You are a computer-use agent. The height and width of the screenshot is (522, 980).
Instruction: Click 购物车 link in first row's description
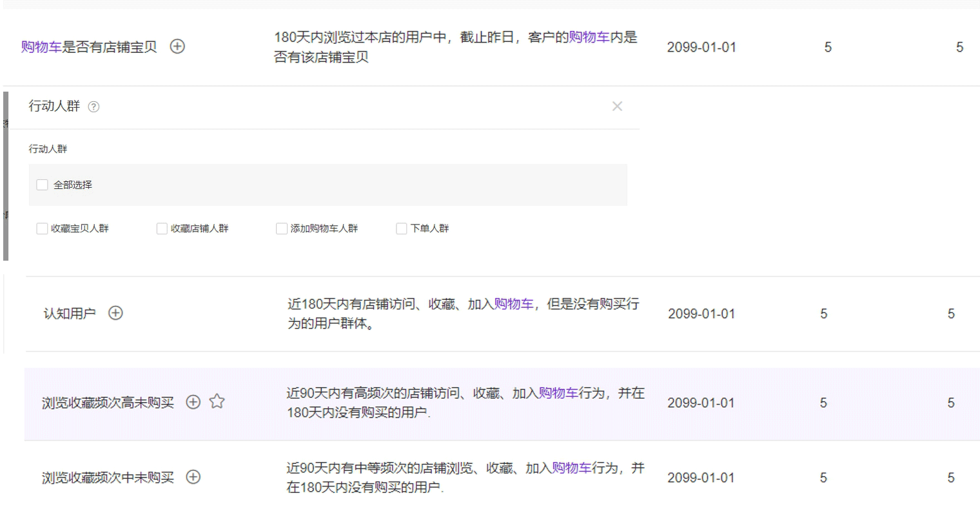[589, 37]
